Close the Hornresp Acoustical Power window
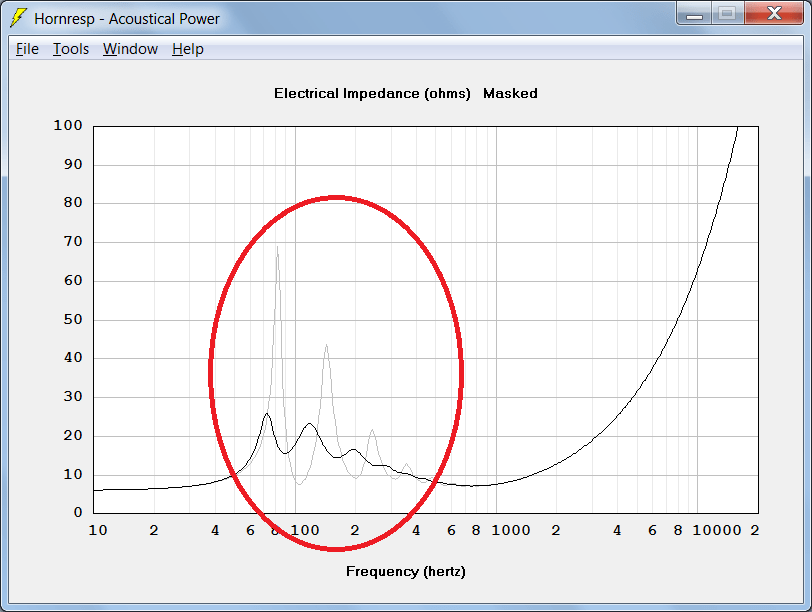This screenshot has width=812, height=612. 774,14
